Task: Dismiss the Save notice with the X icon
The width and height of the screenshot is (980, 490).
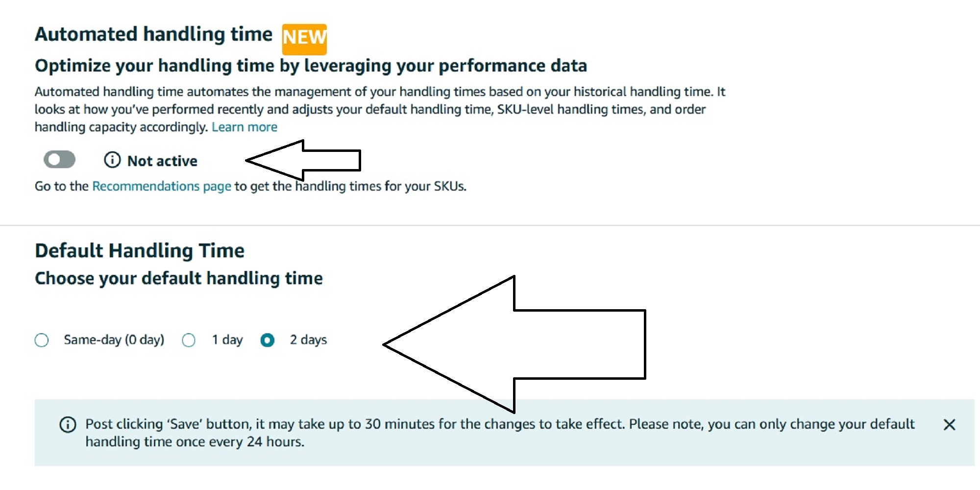Action: (x=950, y=425)
